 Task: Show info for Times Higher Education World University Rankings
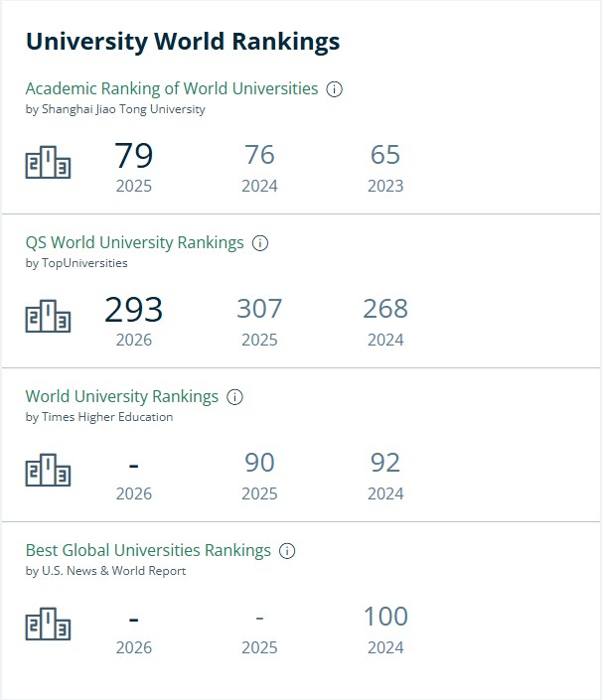[x=234, y=397]
